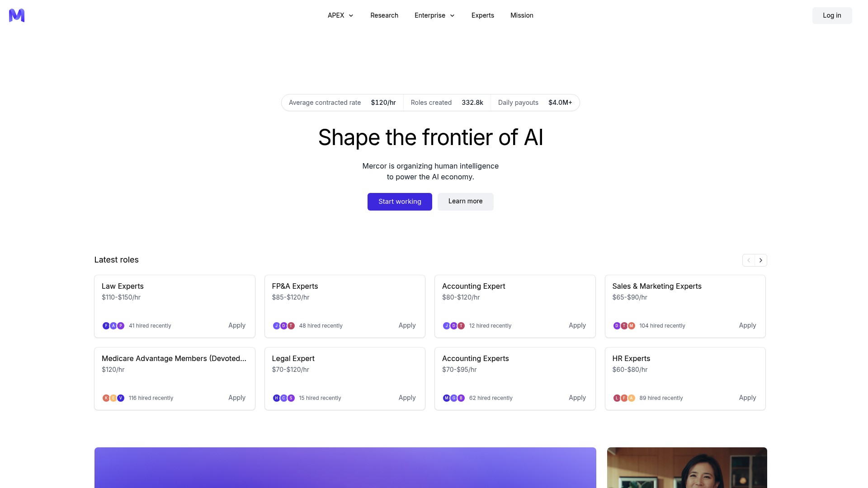Click avatar group on HR Experts card

[624, 398]
